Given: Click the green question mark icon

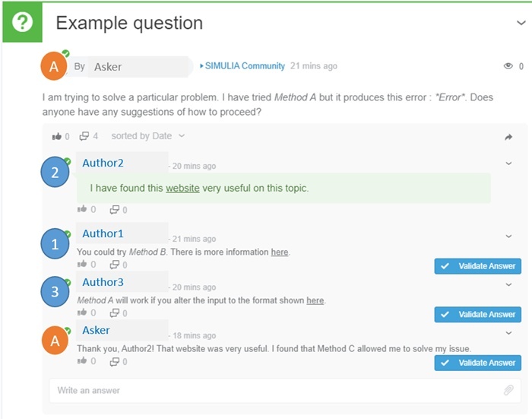Looking at the screenshot, I should [x=22, y=23].
